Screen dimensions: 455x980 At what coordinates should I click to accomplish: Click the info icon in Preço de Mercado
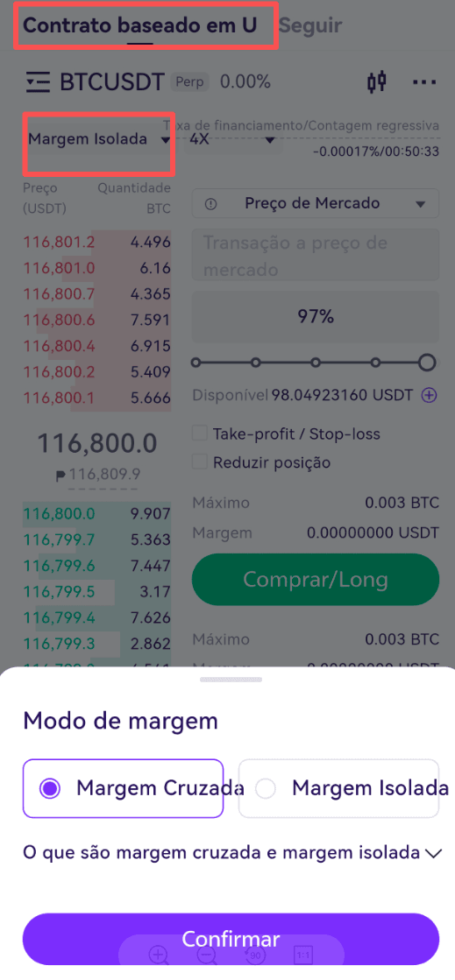(x=210, y=204)
